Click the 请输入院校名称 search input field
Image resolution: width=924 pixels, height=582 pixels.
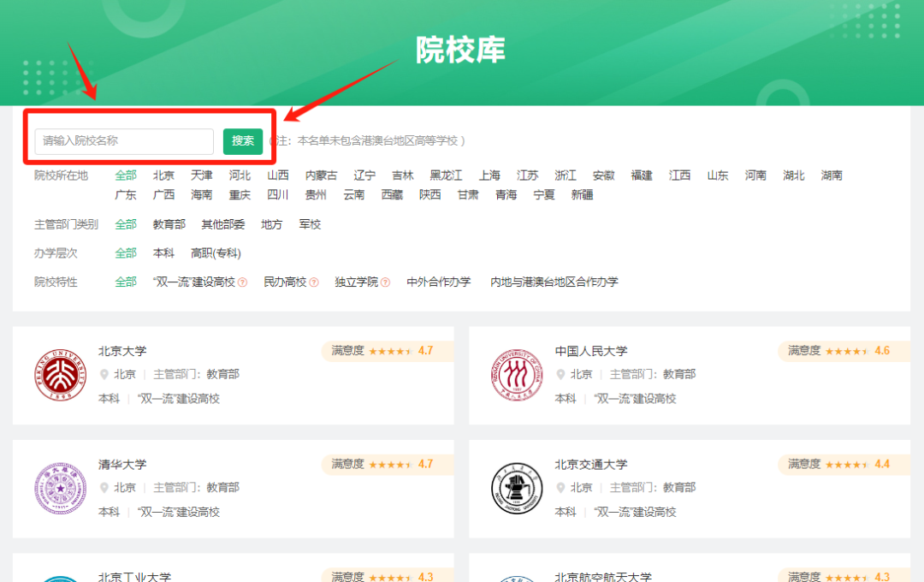click(x=124, y=141)
